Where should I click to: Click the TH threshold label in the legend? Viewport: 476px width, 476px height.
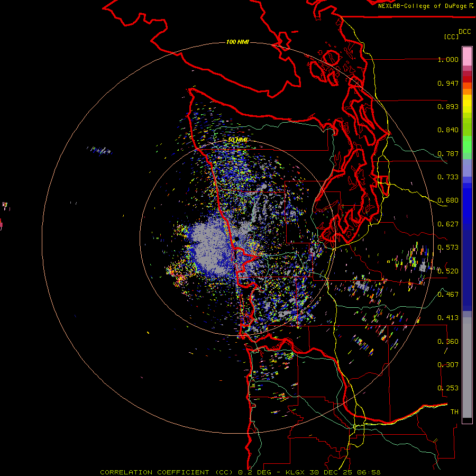(454, 412)
